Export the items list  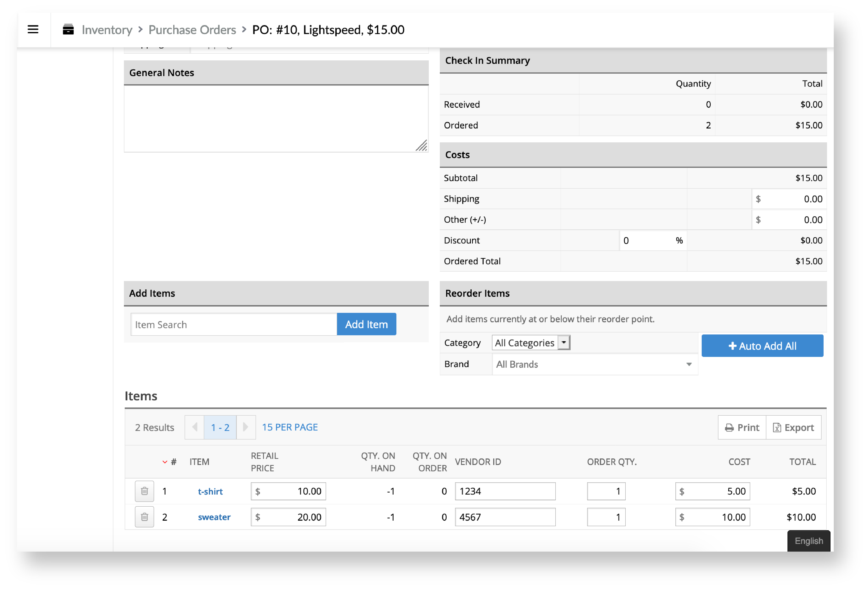[x=794, y=427]
